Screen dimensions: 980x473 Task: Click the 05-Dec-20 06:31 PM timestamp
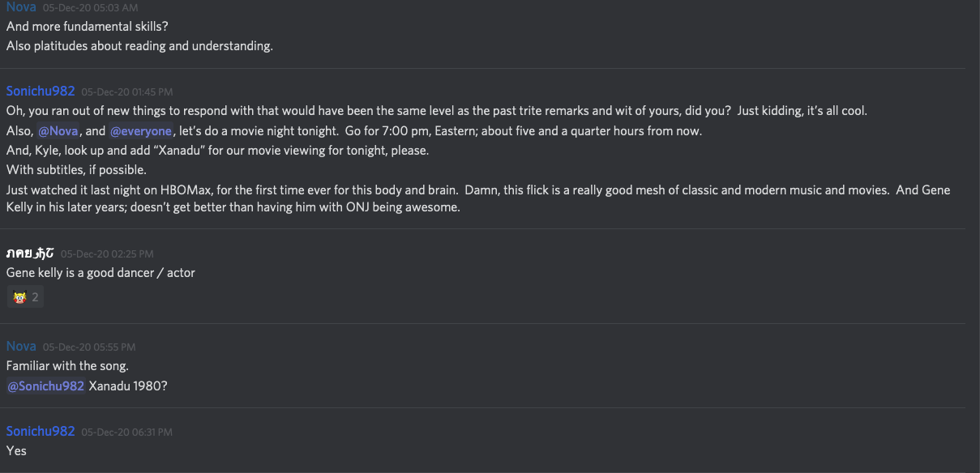[x=126, y=432]
